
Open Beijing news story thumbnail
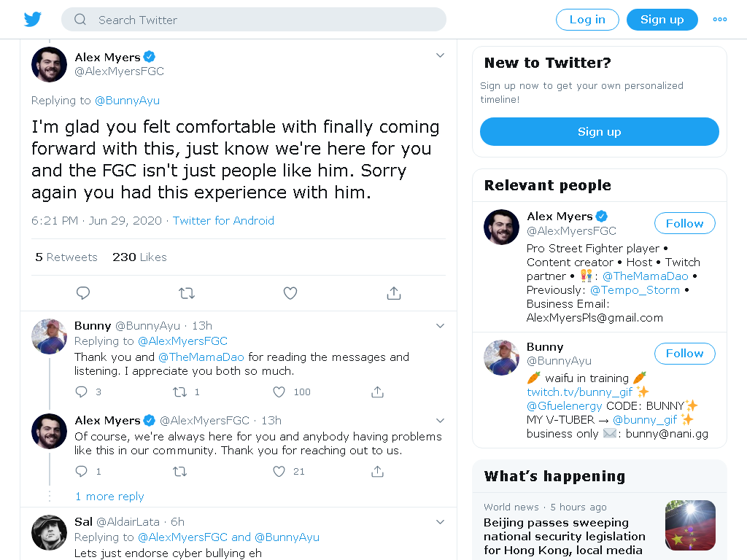pos(690,525)
